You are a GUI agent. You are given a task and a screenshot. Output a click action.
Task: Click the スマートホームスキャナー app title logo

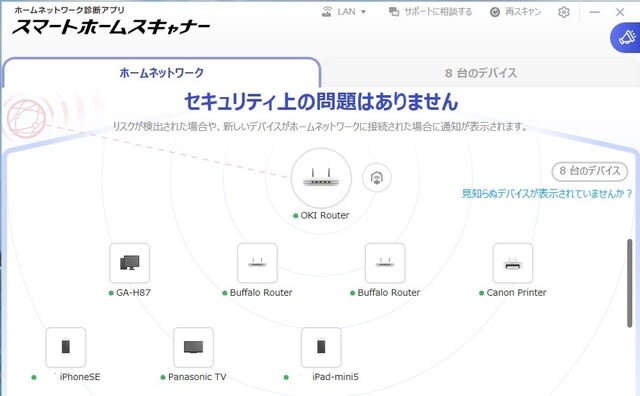(111, 27)
